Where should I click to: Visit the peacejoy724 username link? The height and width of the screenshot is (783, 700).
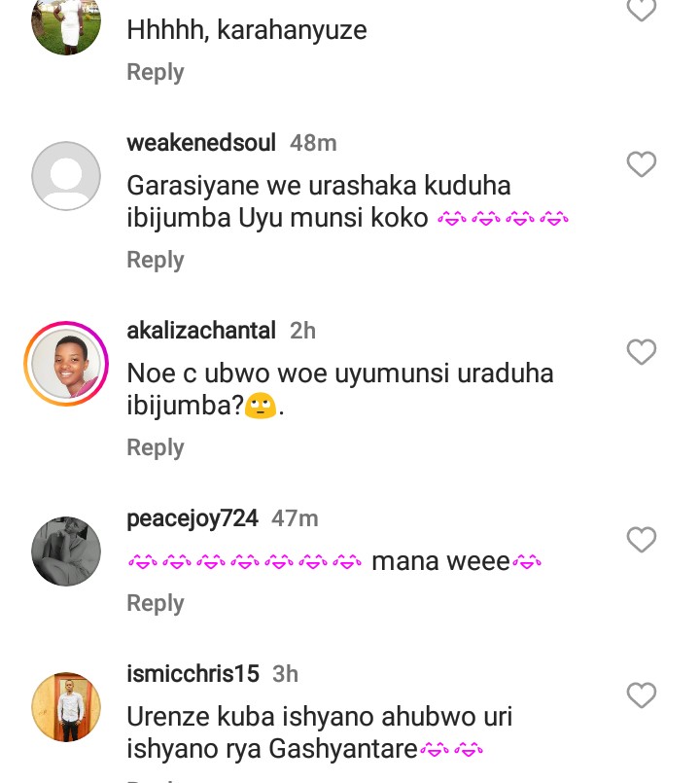point(192,518)
